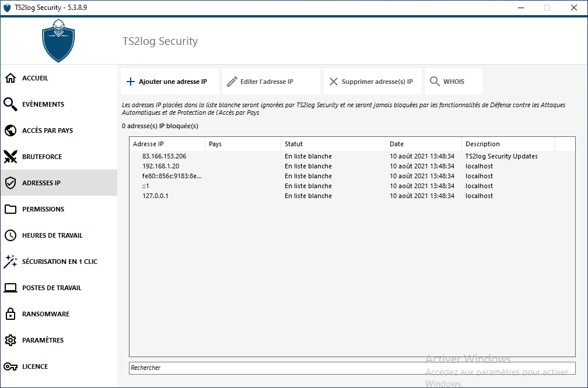Click the small shield icon in the title bar
588x388 pixels.
click(x=7, y=8)
